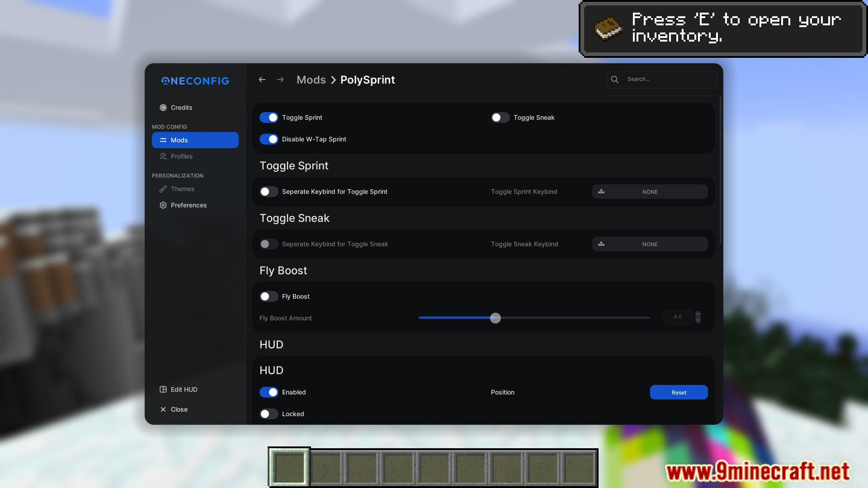Click the Themes brush icon

point(163,189)
